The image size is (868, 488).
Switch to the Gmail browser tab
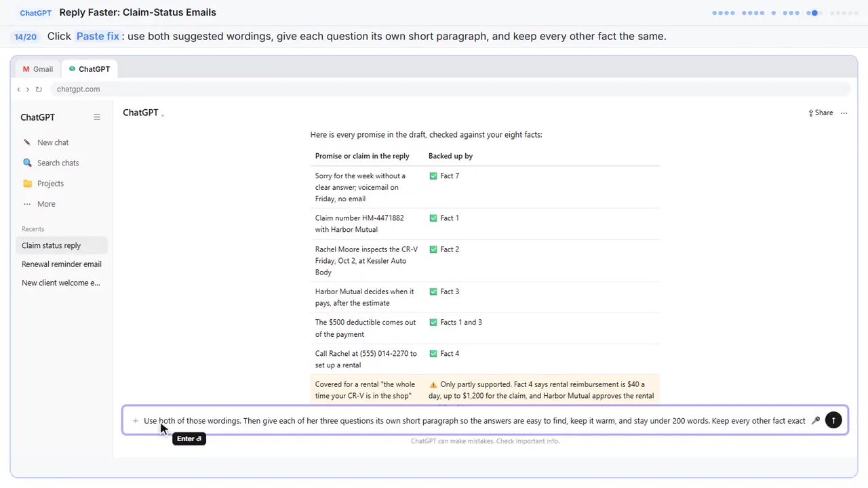click(x=38, y=69)
